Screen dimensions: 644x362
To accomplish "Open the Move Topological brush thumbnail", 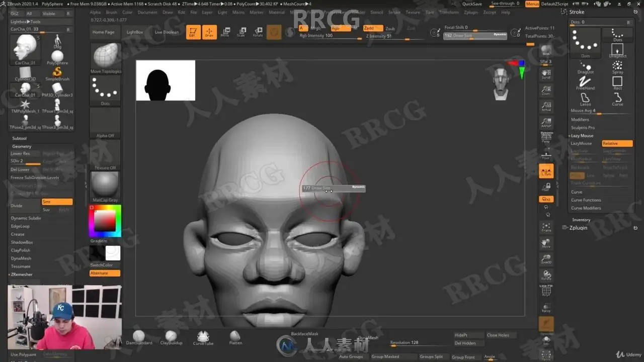I will click(106, 58).
